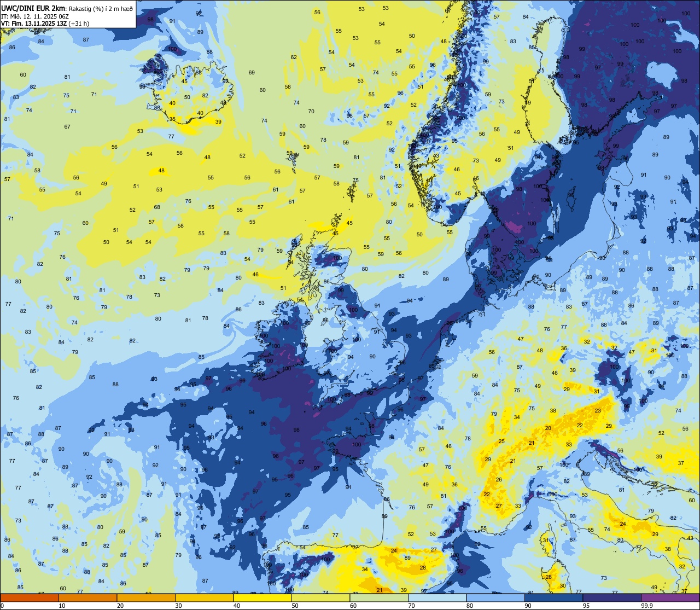
Task: Click the "UWC/DINI EUR 2km" title text
Action: (x=34, y=8)
